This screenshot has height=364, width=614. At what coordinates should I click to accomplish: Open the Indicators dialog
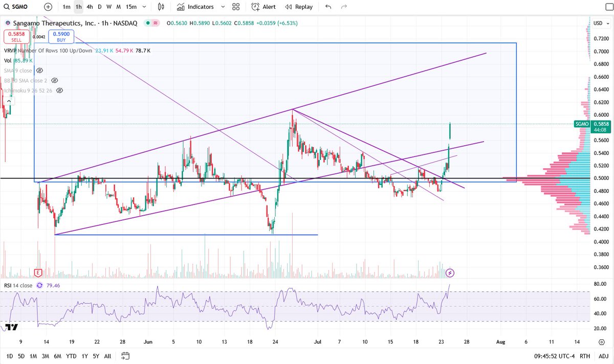[x=195, y=7]
